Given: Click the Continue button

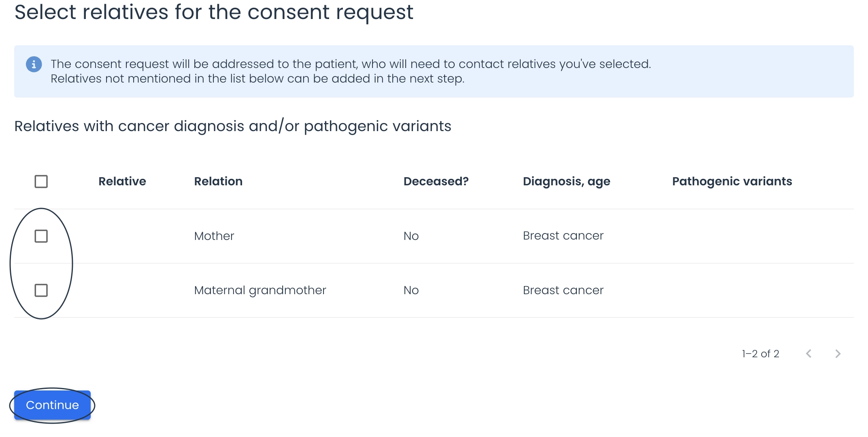Looking at the screenshot, I should pyautogui.click(x=52, y=405).
